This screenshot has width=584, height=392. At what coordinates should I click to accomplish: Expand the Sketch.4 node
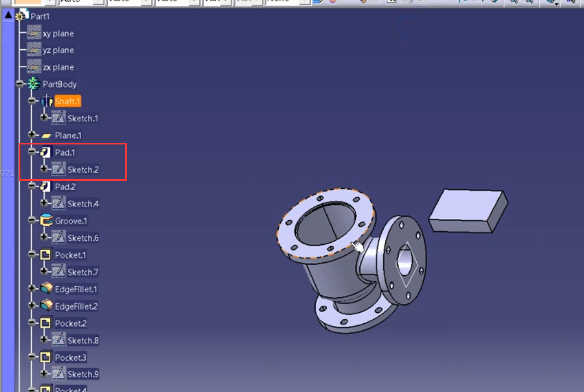44,203
